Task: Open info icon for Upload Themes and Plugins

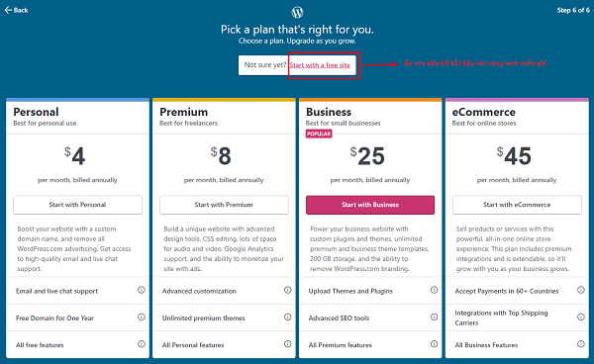Action: pyautogui.click(x=435, y=290)
